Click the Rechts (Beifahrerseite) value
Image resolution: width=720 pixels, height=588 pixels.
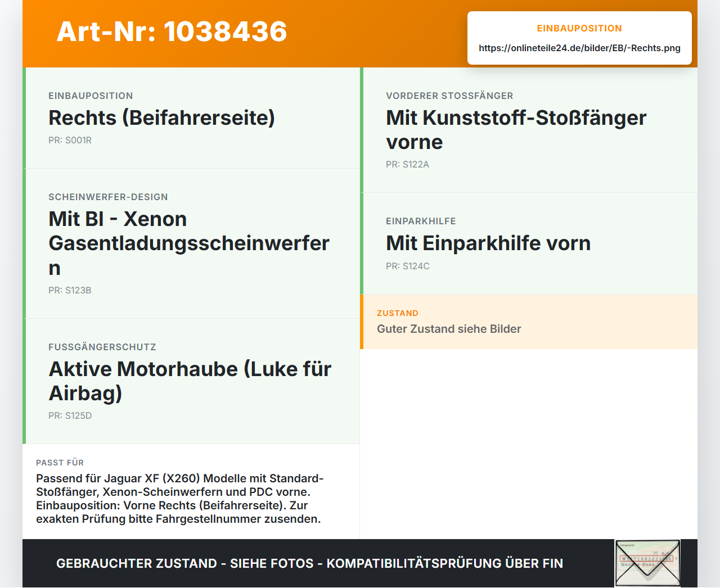pyautogui.click(x=161, y=117)
